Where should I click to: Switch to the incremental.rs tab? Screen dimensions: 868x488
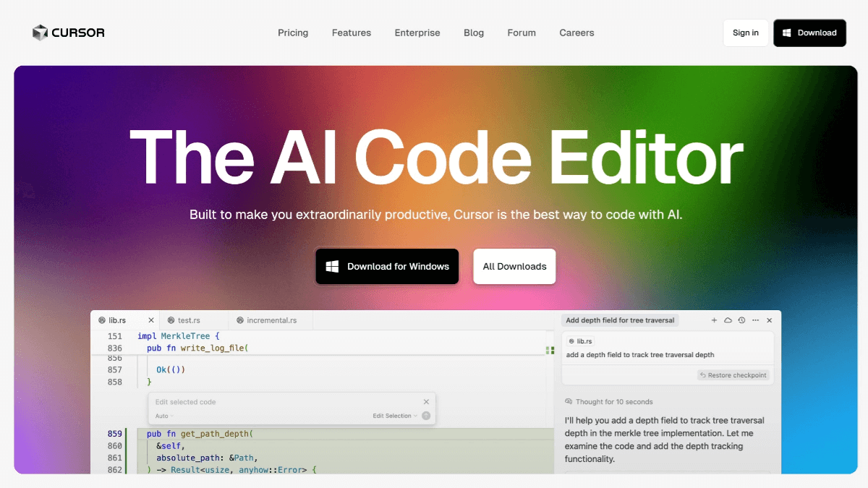point(271,320)
